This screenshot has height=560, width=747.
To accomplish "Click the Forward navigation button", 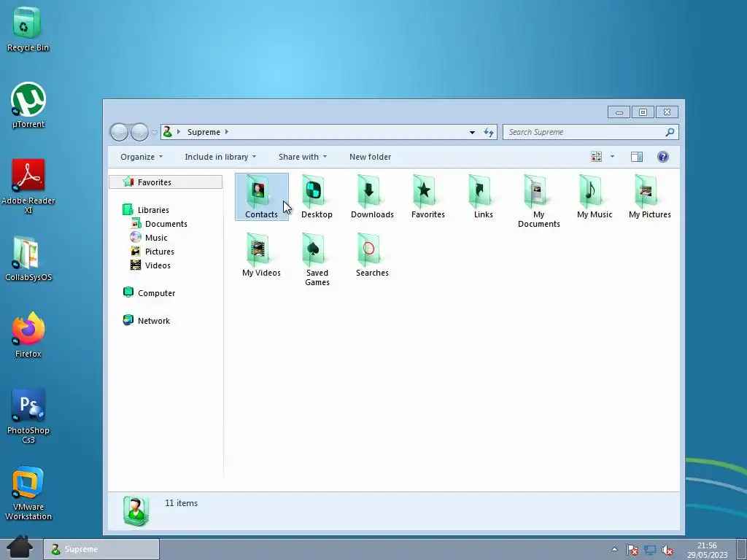I will 139,132.
